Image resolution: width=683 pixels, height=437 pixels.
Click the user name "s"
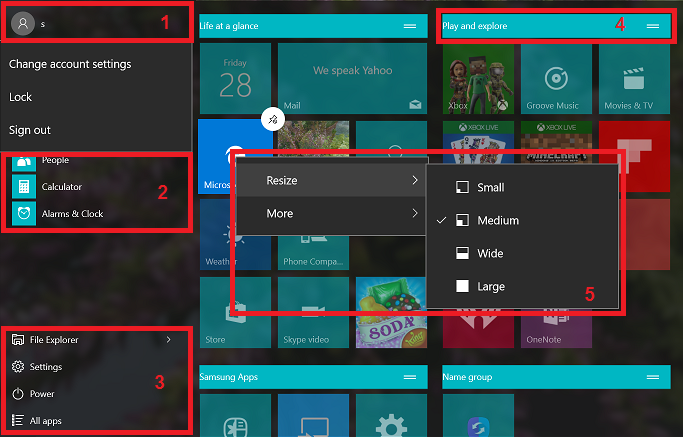coord(43,24)
